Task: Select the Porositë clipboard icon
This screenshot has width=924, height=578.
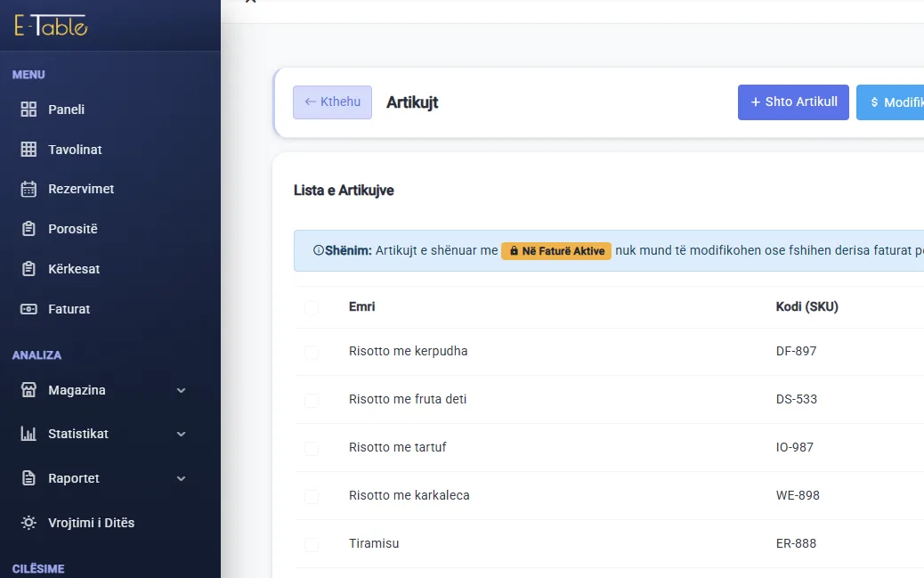Action: point(28,229)
